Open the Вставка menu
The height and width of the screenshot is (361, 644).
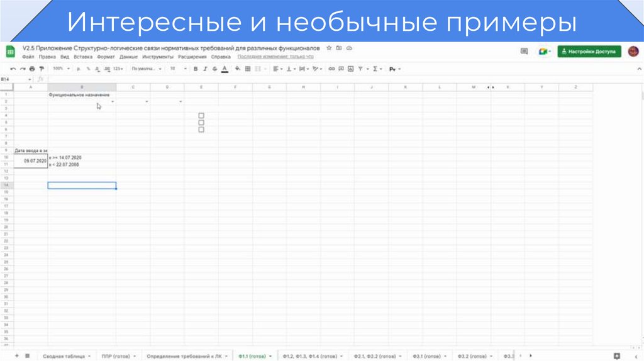[83, 57]
